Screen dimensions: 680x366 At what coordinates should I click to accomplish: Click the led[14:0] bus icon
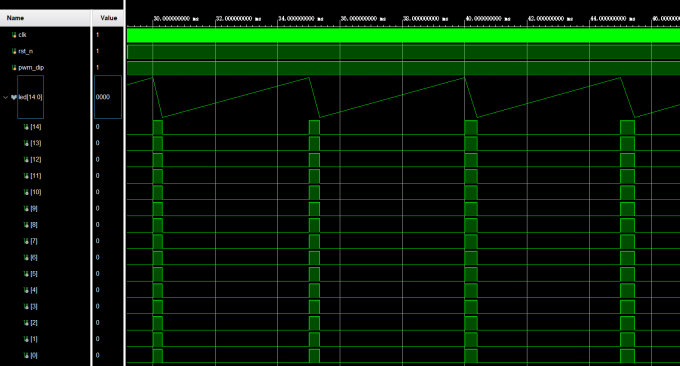(14, 97)
